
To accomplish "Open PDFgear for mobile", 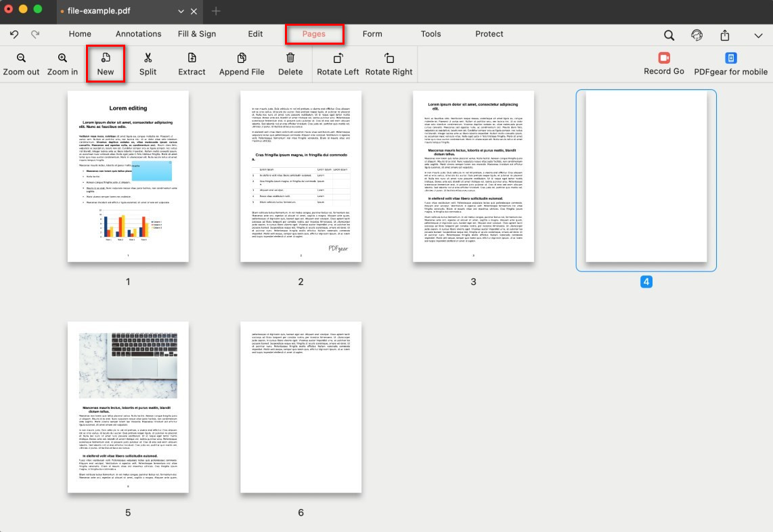I will click(730, 59).
